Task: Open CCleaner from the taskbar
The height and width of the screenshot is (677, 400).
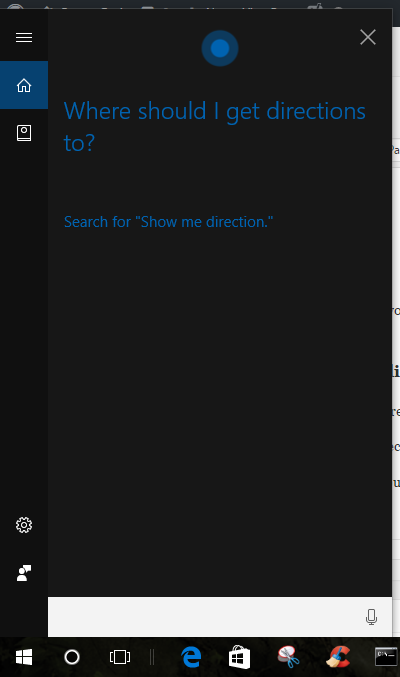Action: [337, 657]
